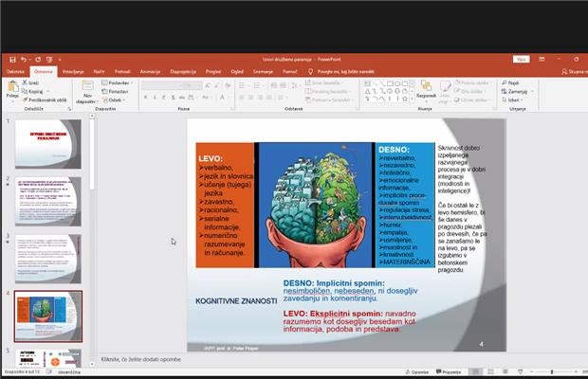Open Hitri slogi quick styles
Screen dimensions: 588x379
445,92
